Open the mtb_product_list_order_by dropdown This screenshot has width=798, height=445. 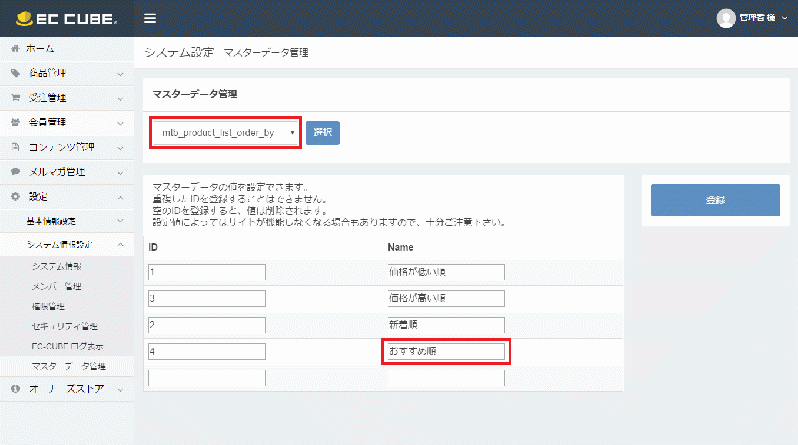[x=225, y=132]
